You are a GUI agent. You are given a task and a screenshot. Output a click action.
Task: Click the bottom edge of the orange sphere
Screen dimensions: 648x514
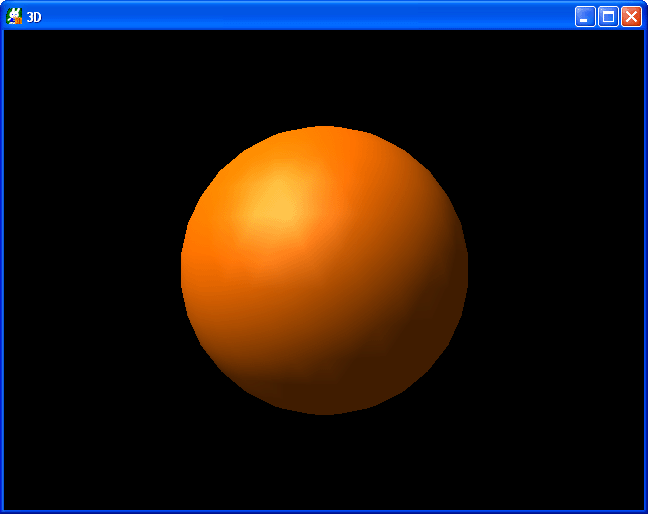[x=324, y=410]
